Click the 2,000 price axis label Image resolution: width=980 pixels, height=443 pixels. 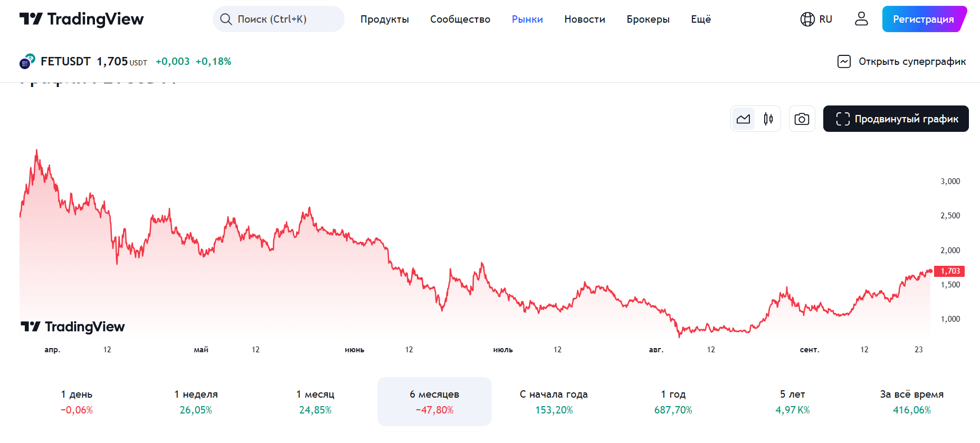point(950,251)
